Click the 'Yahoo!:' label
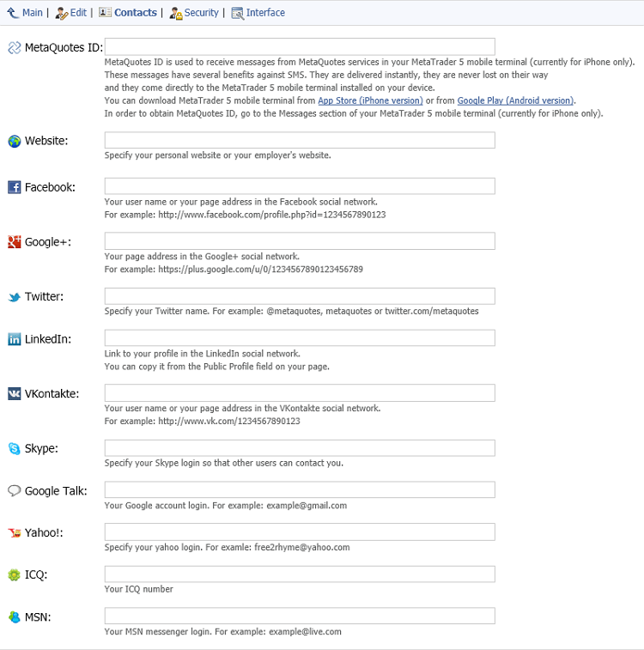 44,532
